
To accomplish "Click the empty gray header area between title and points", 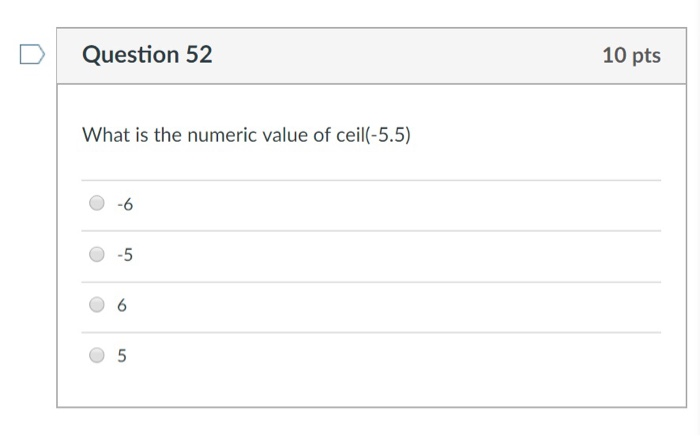I will click(400, 56).
